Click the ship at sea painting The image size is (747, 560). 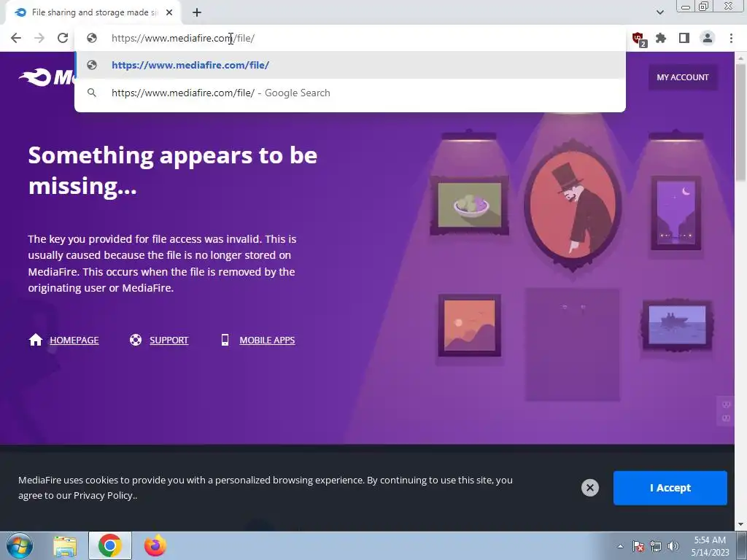pyautogui.click(x=677, y=326)
